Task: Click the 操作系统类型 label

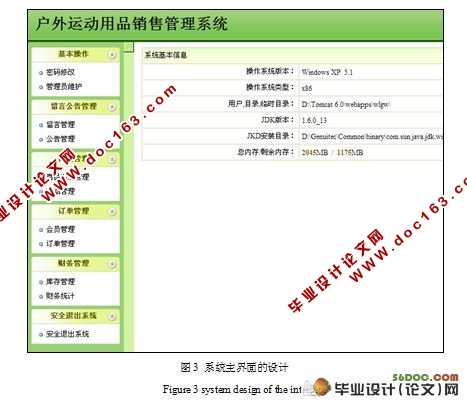Action: tap(270, 87)
